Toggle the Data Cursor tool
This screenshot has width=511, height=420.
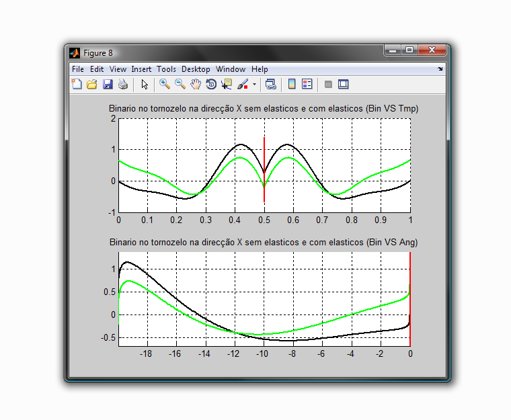click(x=227, y=85)
